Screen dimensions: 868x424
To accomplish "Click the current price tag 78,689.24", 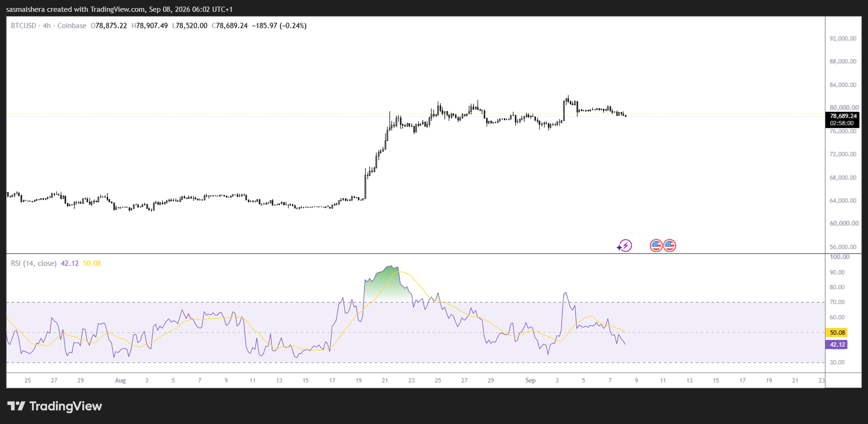I will (843, 116).
